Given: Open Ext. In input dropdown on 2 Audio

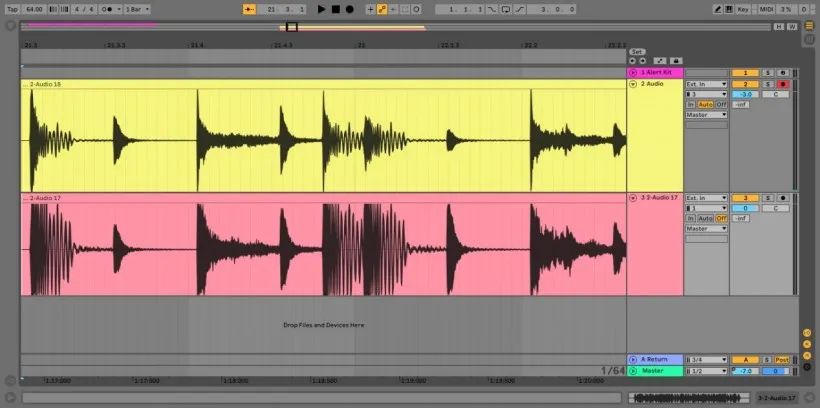Looking at the screenshot, I should 707,84.
